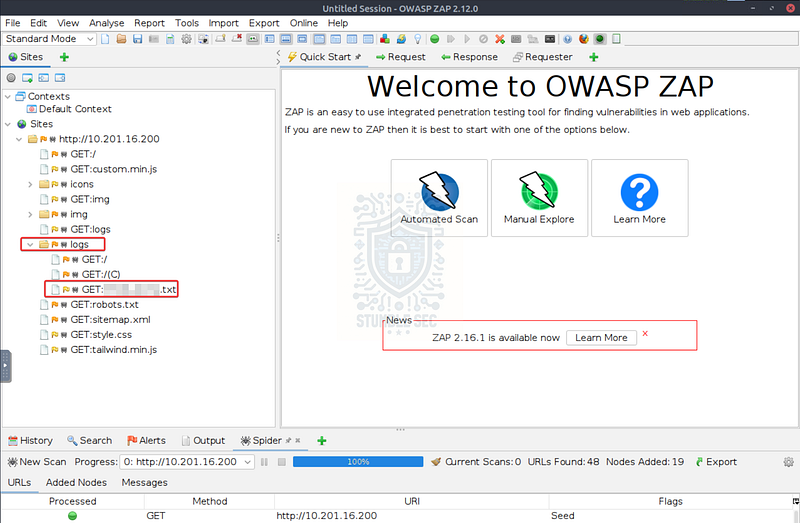The image size is (800, 523).
Task: Pause the spider scan
Action: 264,462
